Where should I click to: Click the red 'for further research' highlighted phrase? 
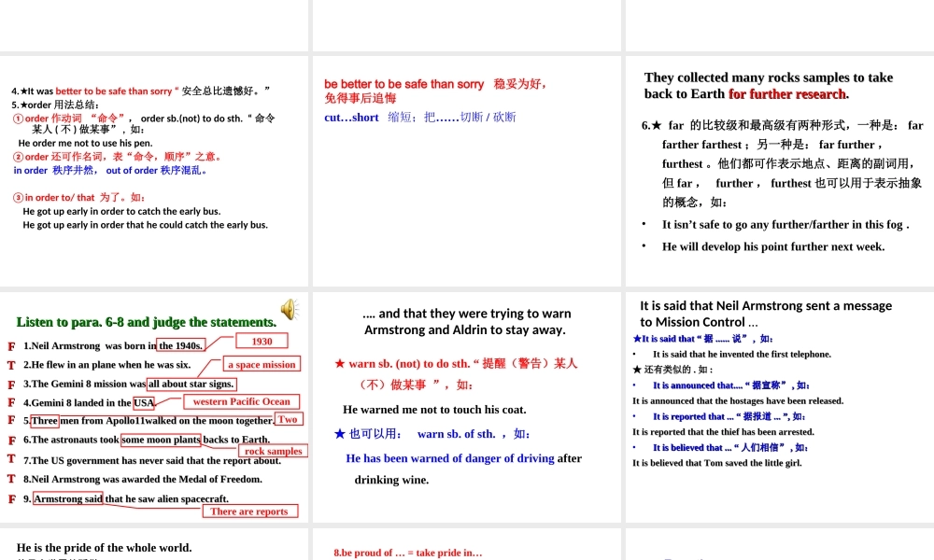(x=791, y=93)
